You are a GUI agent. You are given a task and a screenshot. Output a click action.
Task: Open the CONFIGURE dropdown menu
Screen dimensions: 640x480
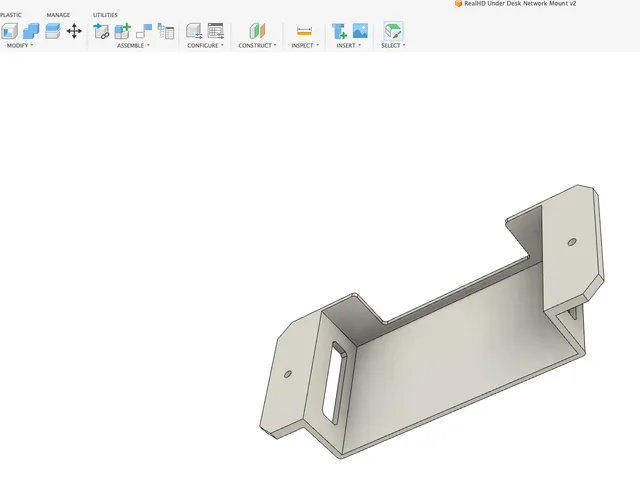click(205, 46)
